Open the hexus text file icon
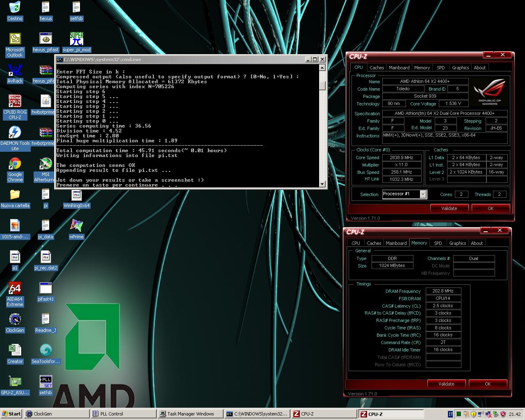Screen dimensions: 525x420 tap(46, 11)
